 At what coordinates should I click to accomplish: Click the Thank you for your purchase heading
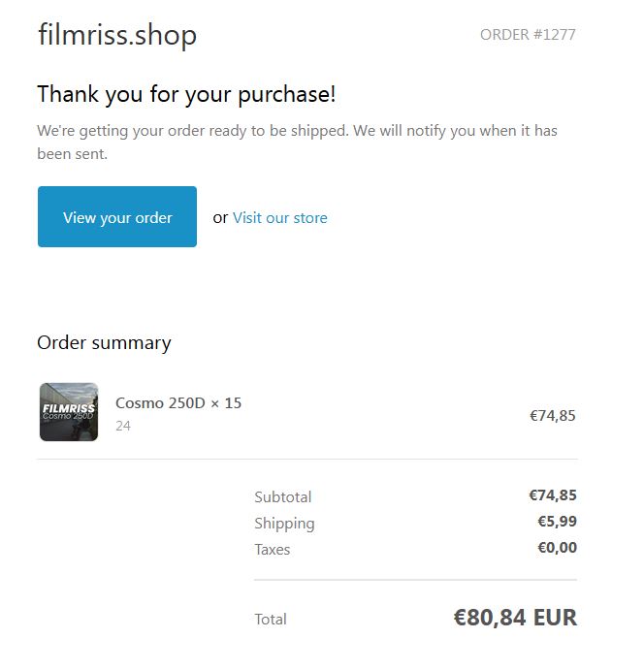coord(186,95)
